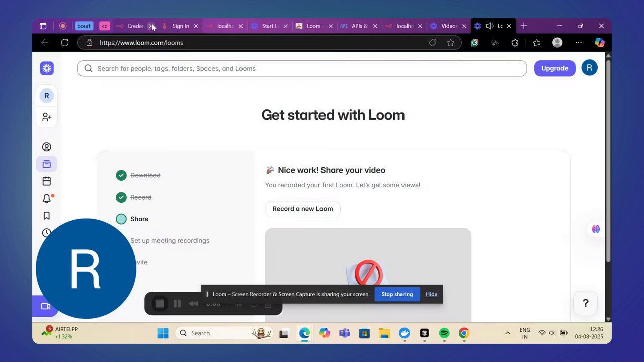Open the R workspace avatar in sidebar
The image size is (644, 362).
coord(47,96)
